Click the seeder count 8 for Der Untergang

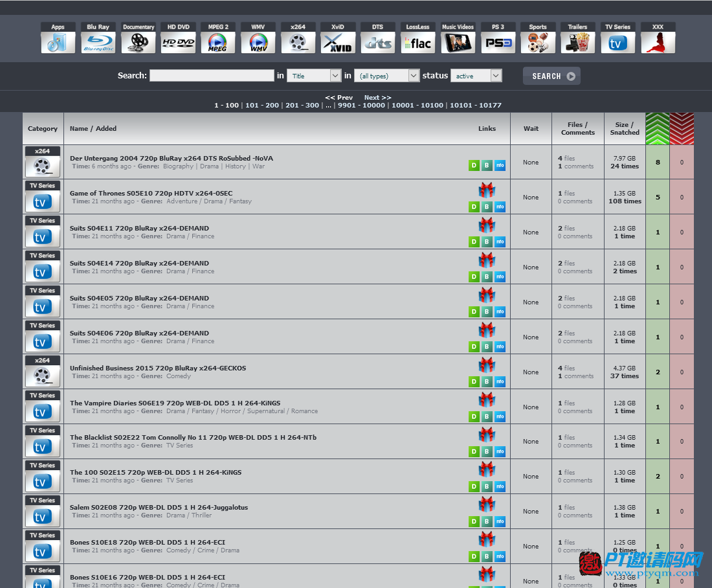658,163
